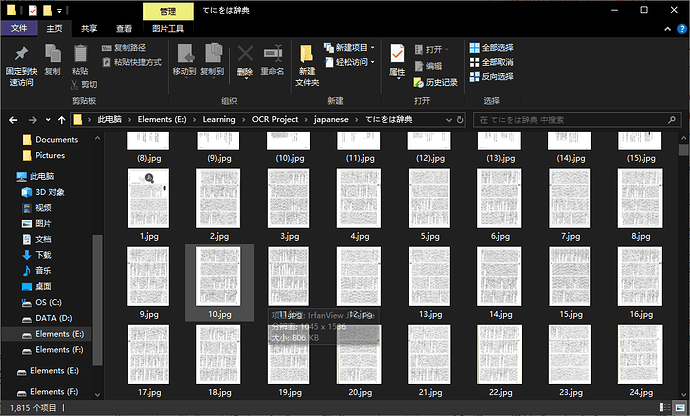The width and height of the screenshot is (690, 416).
Task: Click the Move to (移动到) icon
Action: tap(184, 55)
